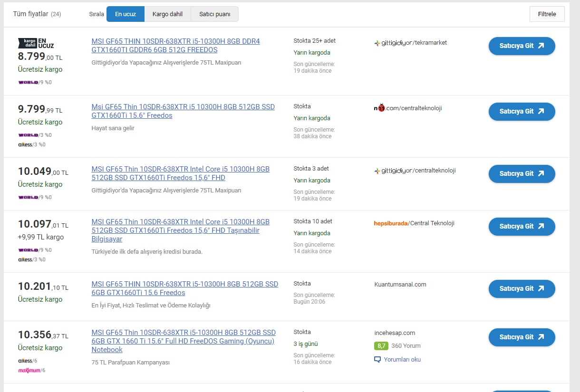
Task: Click Axess card icon under 9.799 TL
Action: [x=25, y=144]
